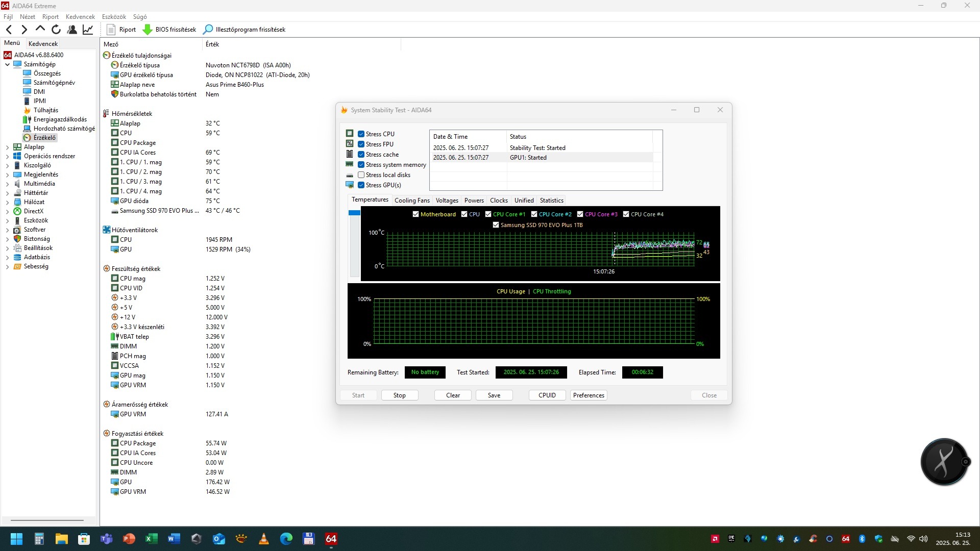Open AIDA64 icon in taskbar
The height and width of the screenshot is (551, 980).
tap(331, 539)
